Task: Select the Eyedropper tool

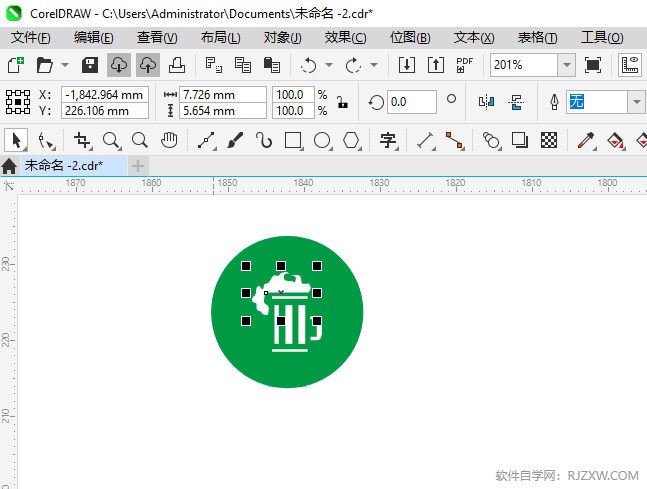Action: (x=586, y=140)
